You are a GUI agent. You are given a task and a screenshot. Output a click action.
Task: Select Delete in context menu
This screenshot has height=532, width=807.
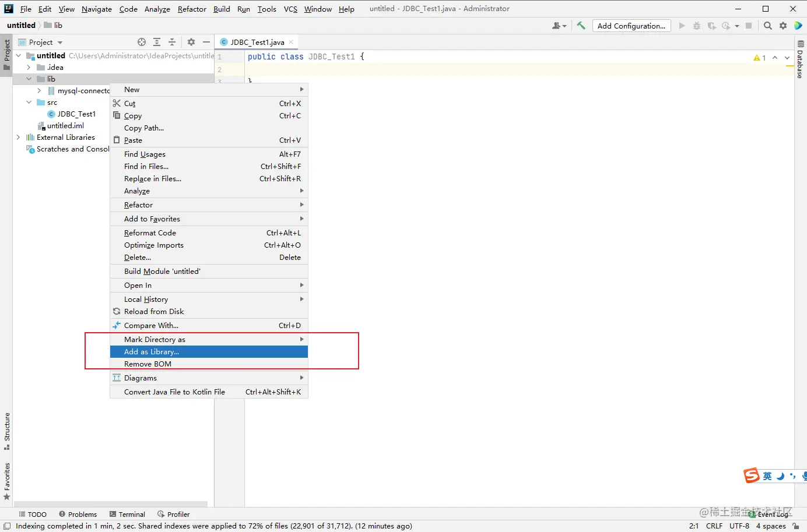tap(209, 257)
